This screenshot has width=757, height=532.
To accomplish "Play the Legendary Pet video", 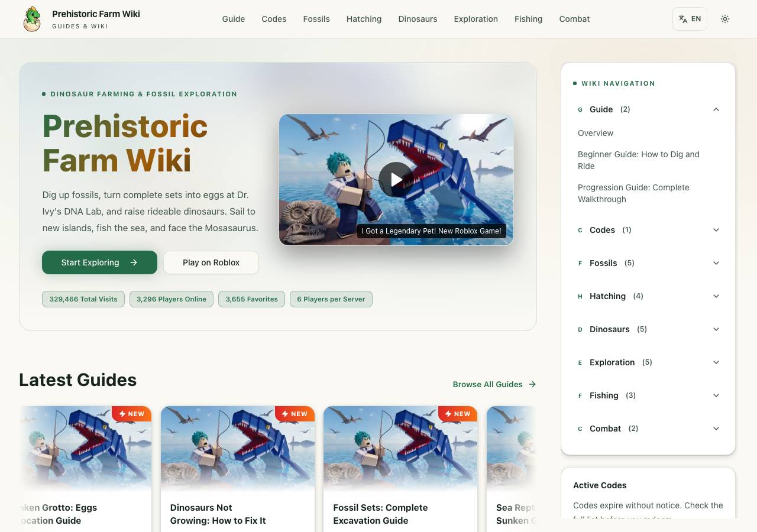I will [396, 179].
